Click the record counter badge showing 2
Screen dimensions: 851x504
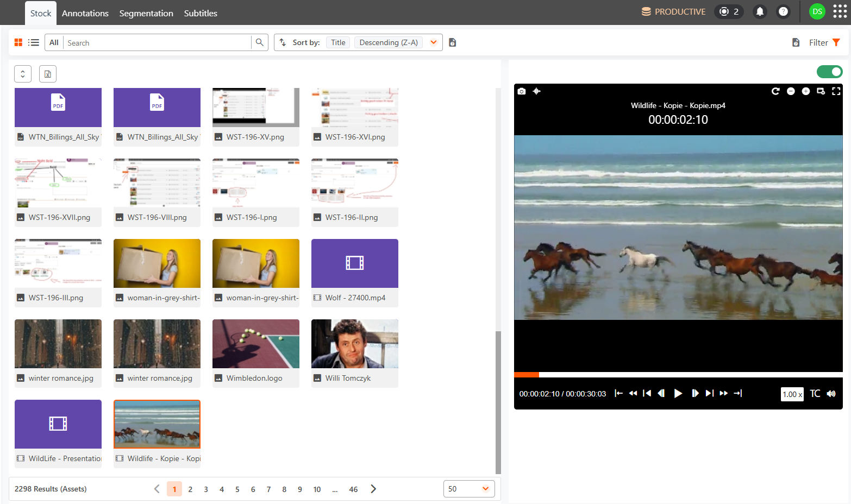point(729,11)
